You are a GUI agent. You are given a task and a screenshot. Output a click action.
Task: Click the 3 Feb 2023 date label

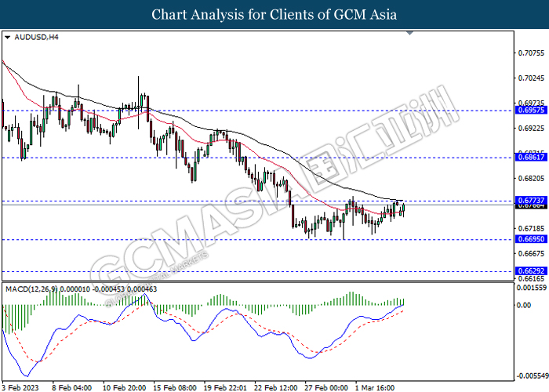click(20, 387)
